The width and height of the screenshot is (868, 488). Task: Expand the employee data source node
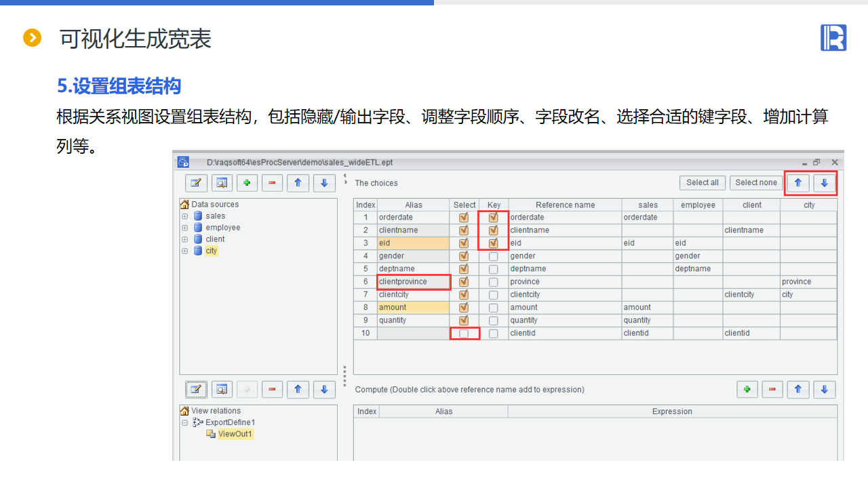pyautogui.click(x=184, y=228)
